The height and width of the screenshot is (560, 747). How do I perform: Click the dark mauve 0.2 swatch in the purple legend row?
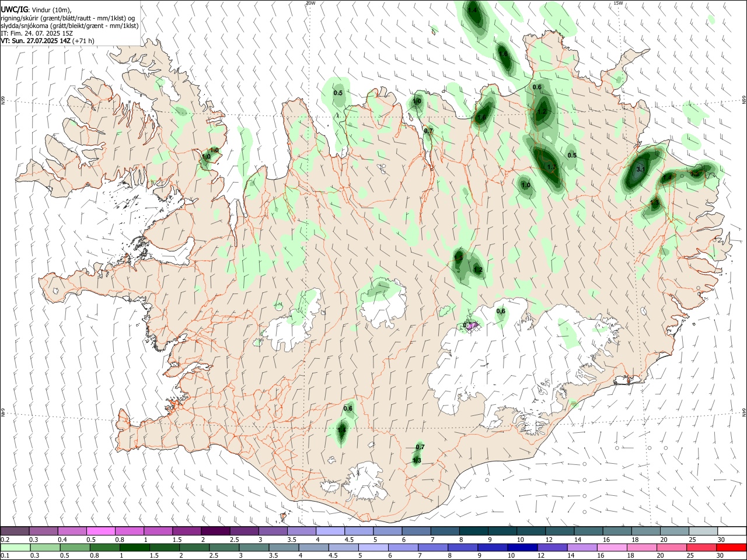(x=15, y=531)
